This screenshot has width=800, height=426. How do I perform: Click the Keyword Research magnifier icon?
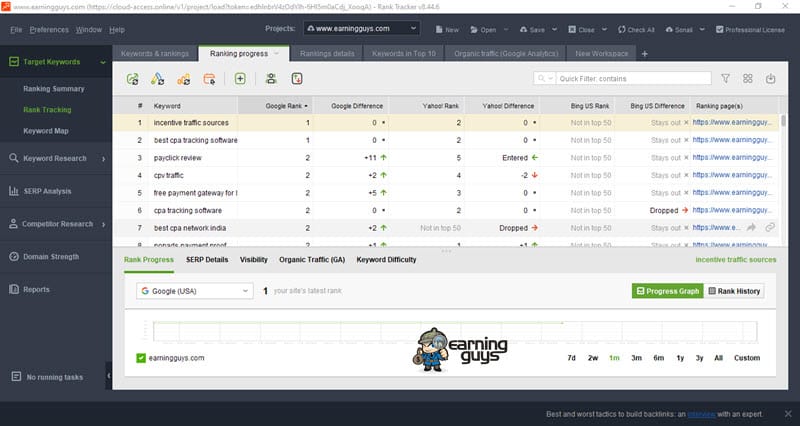pos(14,158)
